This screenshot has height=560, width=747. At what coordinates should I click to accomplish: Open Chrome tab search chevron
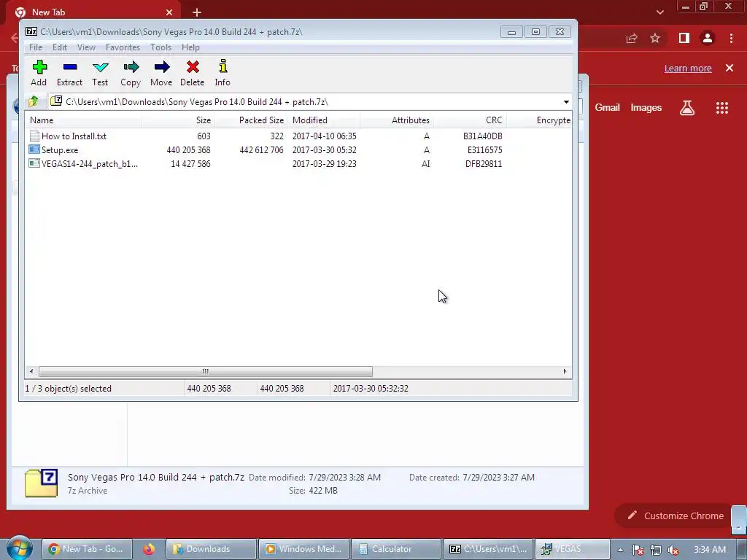(x=659, y=12)
